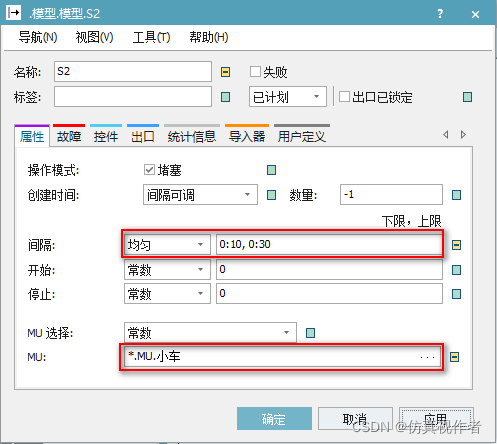Click the 应用 button
This screenshot has width=497, height=444.
(436, 419)
